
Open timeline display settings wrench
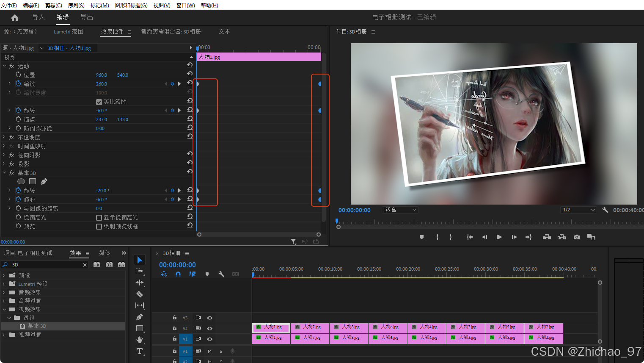[x=221, y=274]
